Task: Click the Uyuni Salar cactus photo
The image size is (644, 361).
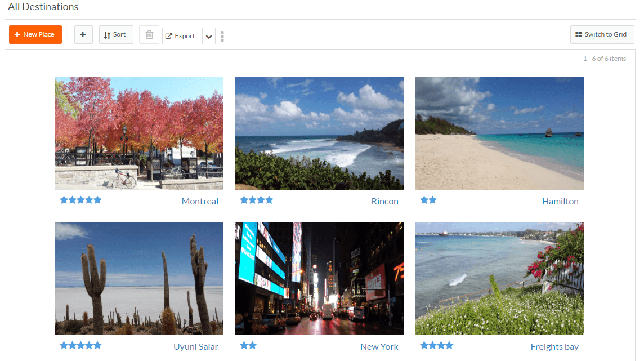Action: pyautogui.click(x=139, y=279)
